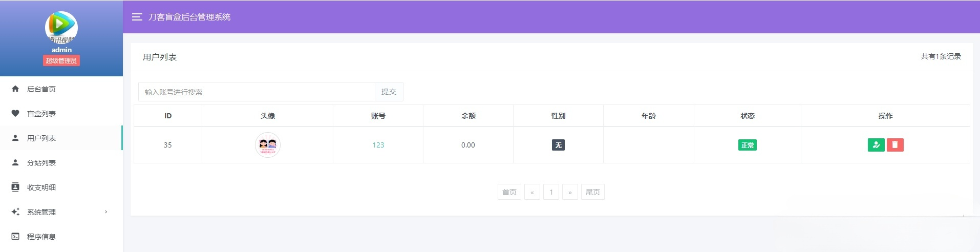
Task: Open the 系统管理 sidebar menu item
Action: [x=41, y=212]
